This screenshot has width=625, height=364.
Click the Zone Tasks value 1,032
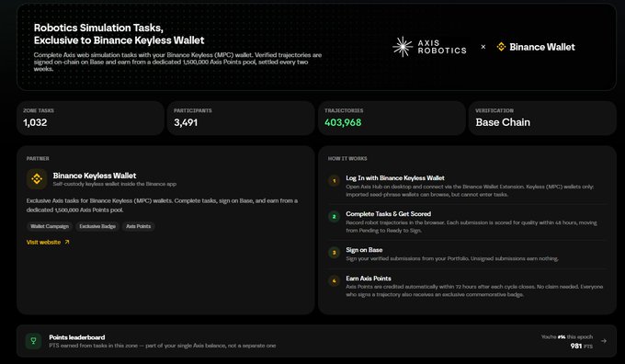tap(35, 122)
